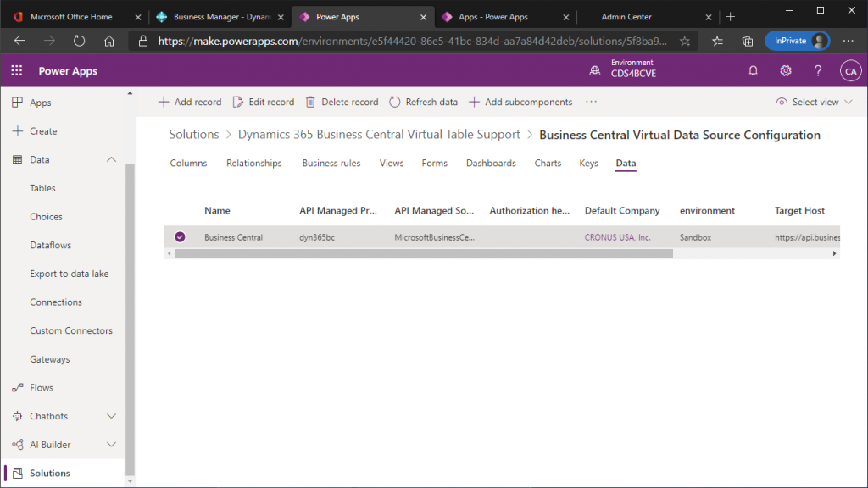Go back with the browser back arrow
868x488 pixels.
tap(20, 41)
